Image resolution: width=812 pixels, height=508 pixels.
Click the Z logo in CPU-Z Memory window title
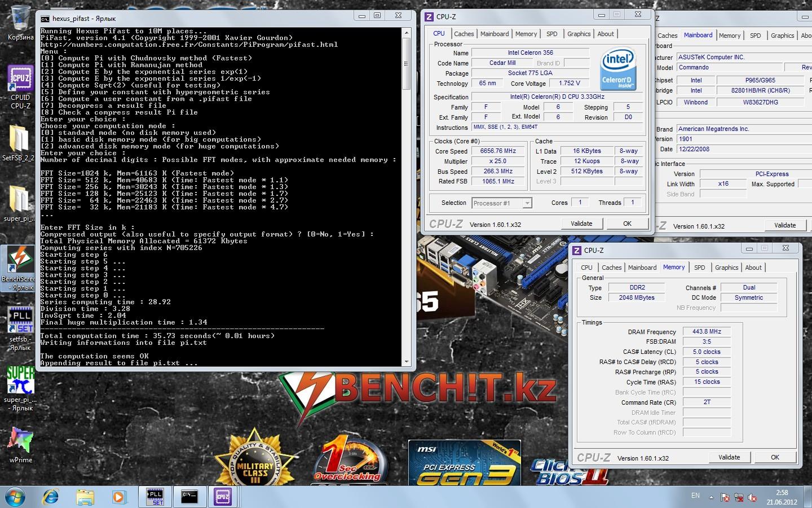(x=577, y=251)
